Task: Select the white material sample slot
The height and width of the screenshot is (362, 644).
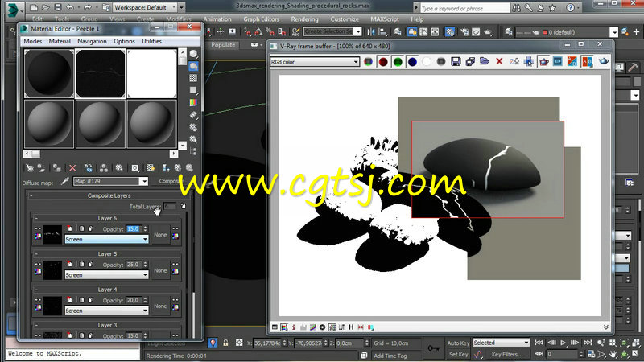Action: click(x=151, y=74)
